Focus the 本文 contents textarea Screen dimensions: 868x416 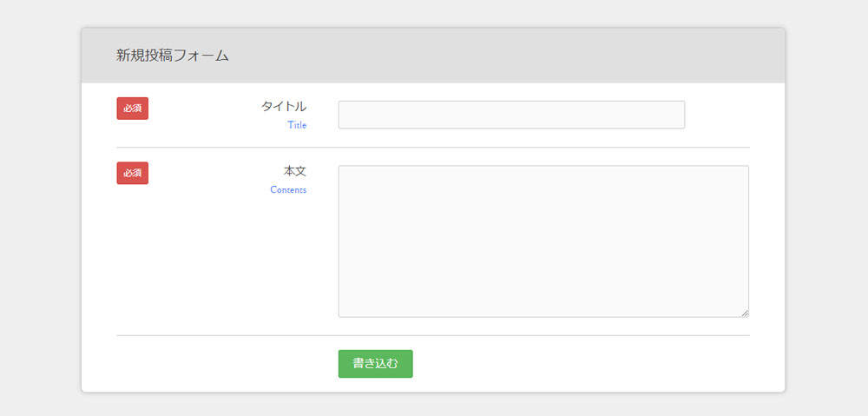pyautogui.click(x=543, y=241)
